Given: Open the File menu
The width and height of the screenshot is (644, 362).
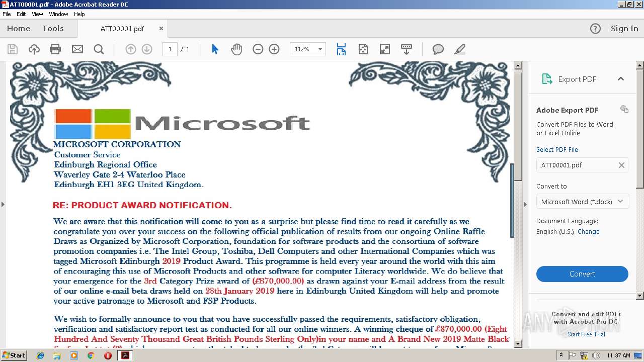Looking at the screenshot, I should point(7,14).
